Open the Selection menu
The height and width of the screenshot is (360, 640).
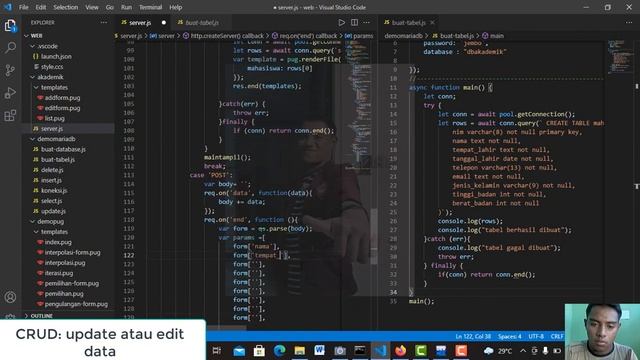click(65, 7)
